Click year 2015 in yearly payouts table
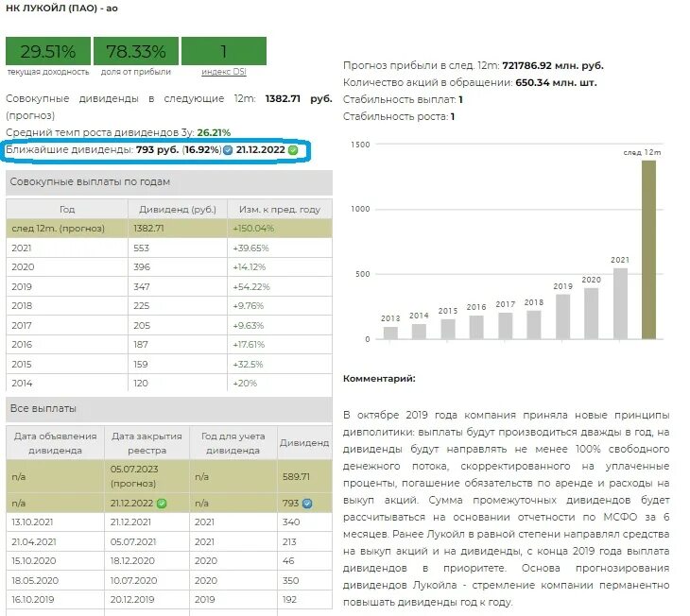Screen dimensions: 690x616 [22, 365]
